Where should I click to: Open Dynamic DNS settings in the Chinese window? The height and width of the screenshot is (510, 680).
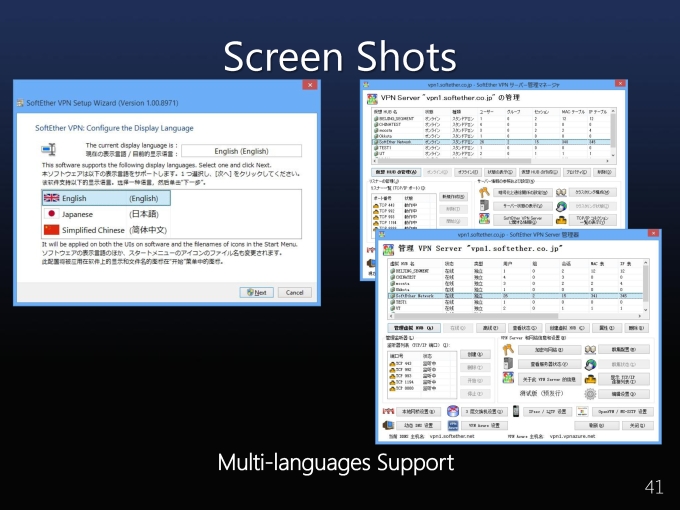(x=418, y=425)
